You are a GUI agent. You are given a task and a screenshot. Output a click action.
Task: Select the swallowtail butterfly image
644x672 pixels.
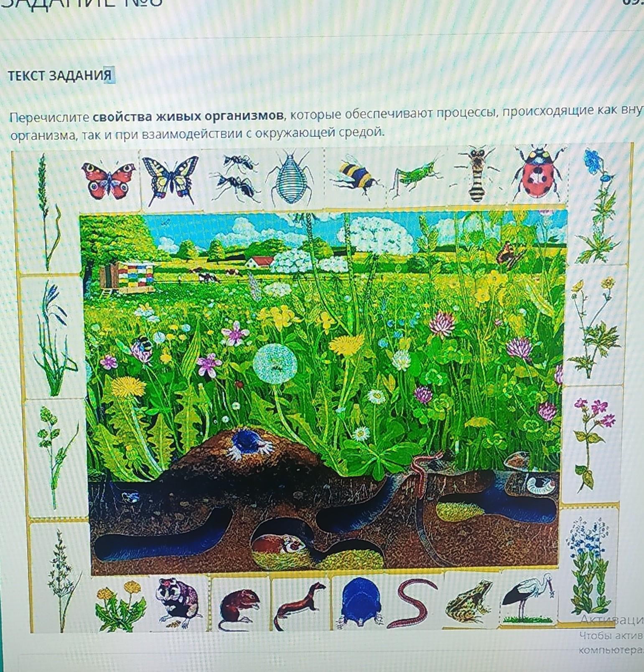coord(170,178)
